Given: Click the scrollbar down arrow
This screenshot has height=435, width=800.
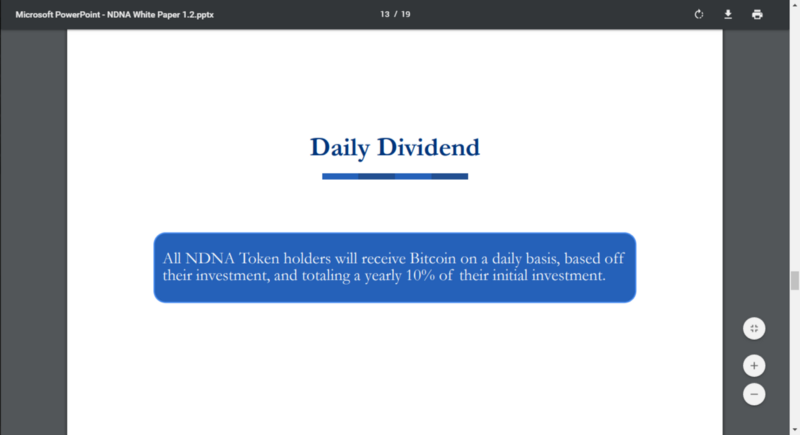Looking at the screenshot, I should (795, 431).
